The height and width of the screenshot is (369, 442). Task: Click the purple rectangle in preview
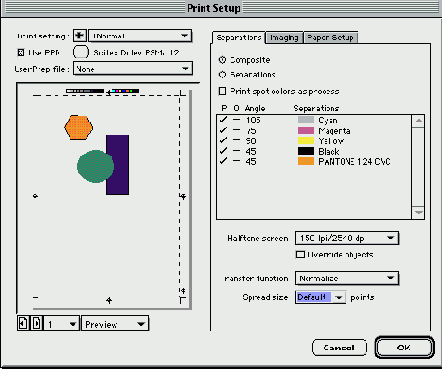point(118,165)
